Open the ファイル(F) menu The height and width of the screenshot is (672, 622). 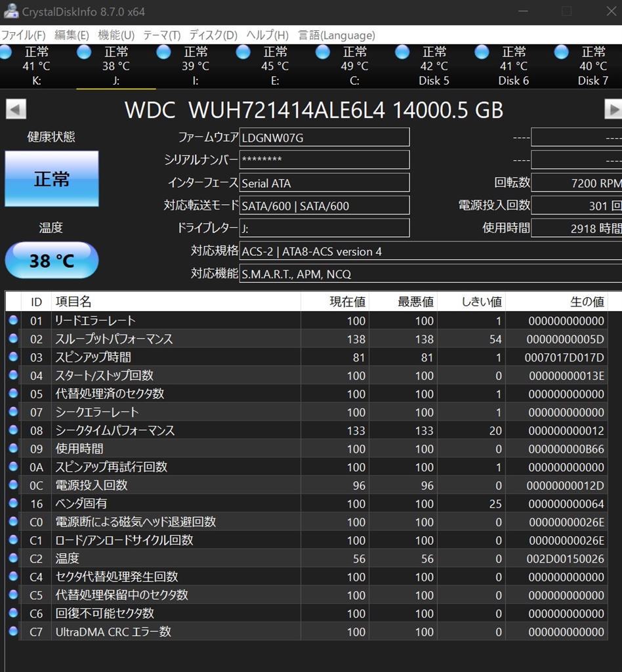click(24, 35)
